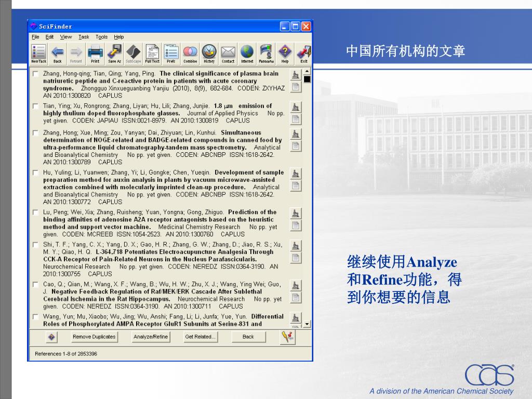Check the Wang Yun AMPA receptor reference
532x399 pixels.
[x=35, y=317]
